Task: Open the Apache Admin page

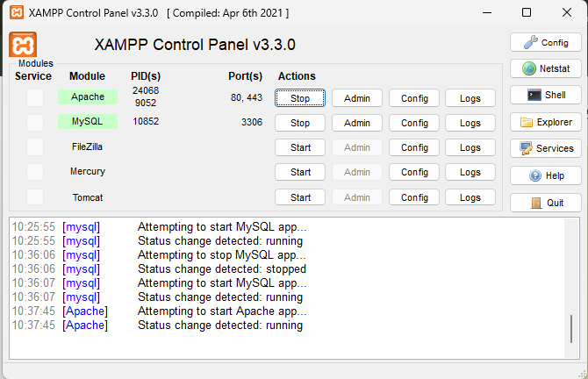Action: (357, 98)
